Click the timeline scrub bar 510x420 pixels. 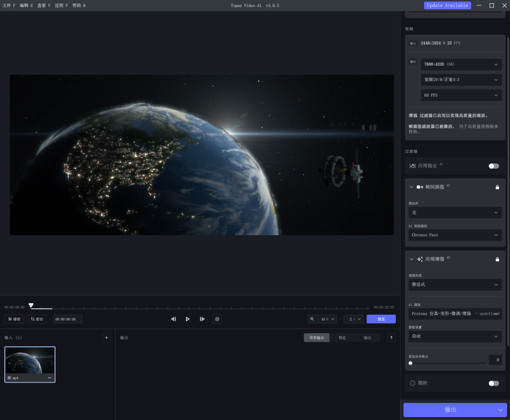coord(200,307)
